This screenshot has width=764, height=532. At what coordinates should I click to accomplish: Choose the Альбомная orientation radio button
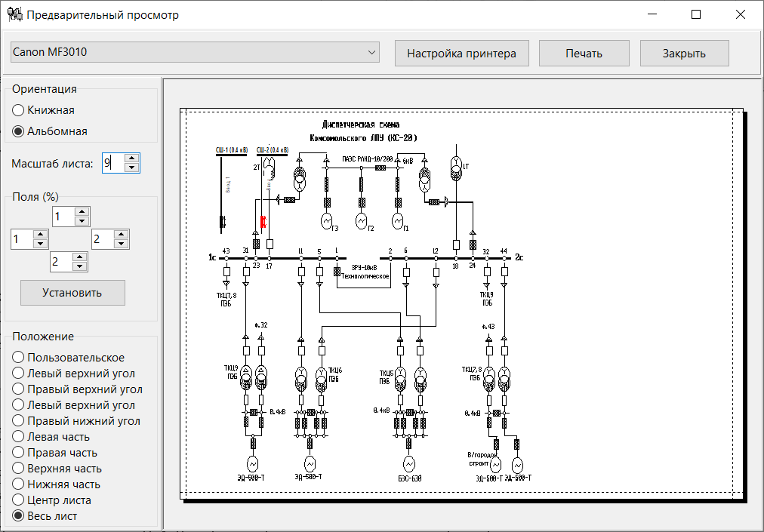[x=19, y=131]
